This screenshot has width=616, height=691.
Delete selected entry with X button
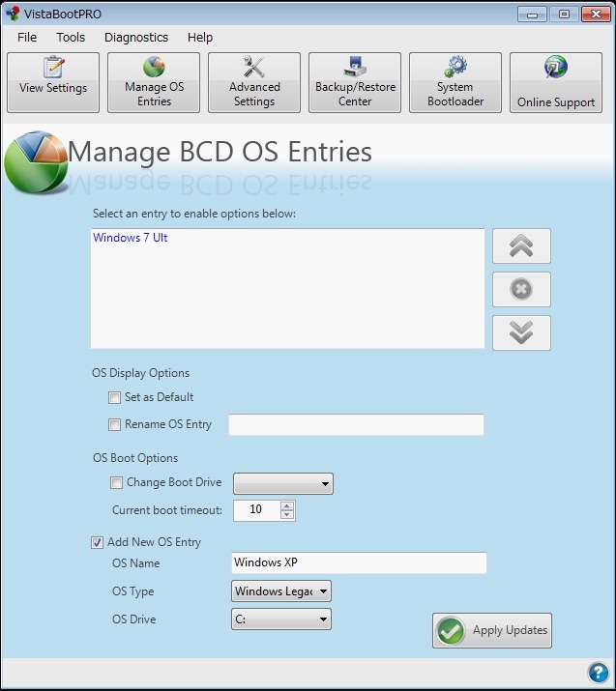tap(521, 290)
